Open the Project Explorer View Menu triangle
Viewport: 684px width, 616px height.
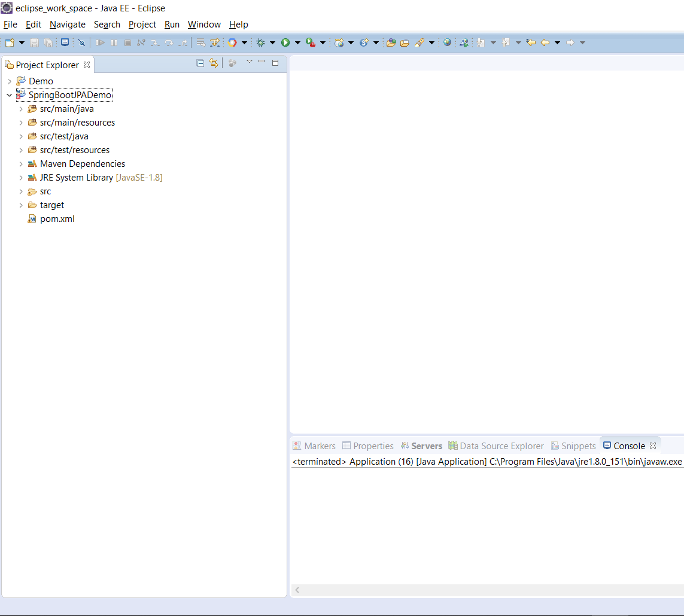250,62
